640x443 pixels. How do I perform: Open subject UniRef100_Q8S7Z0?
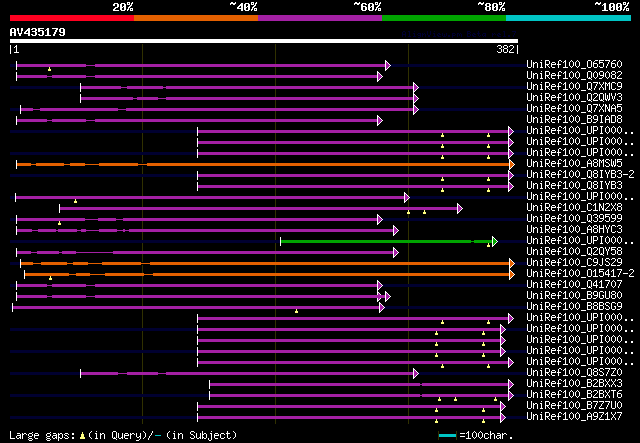574,373
